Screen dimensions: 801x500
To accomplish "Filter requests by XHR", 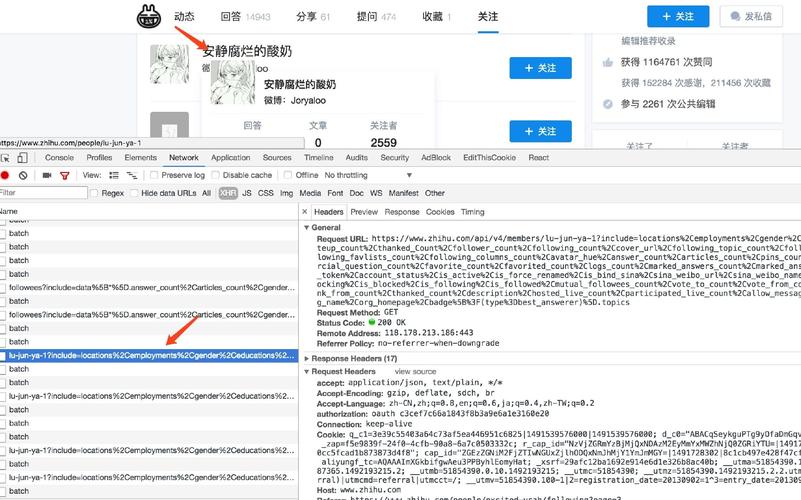I will (228, 193).
